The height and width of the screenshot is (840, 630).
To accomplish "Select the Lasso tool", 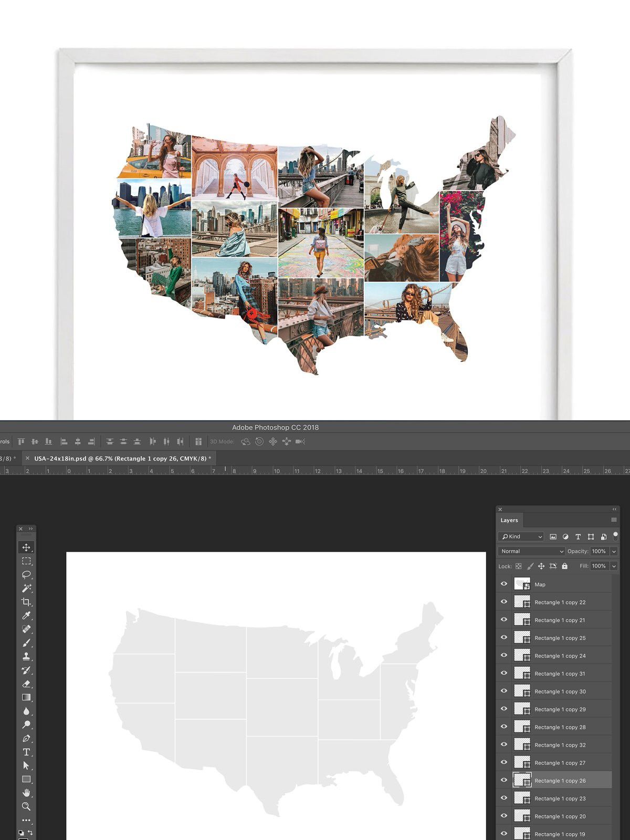I will pos(26,574).
